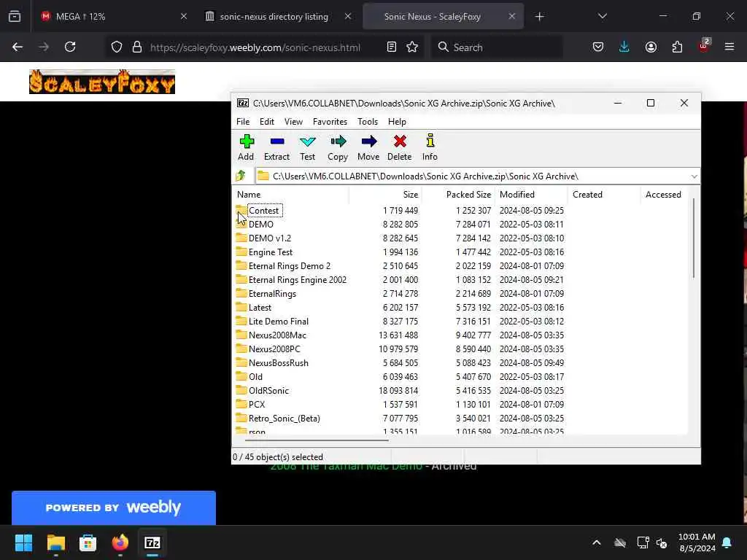Select the NexusBossRush folder

272,363
